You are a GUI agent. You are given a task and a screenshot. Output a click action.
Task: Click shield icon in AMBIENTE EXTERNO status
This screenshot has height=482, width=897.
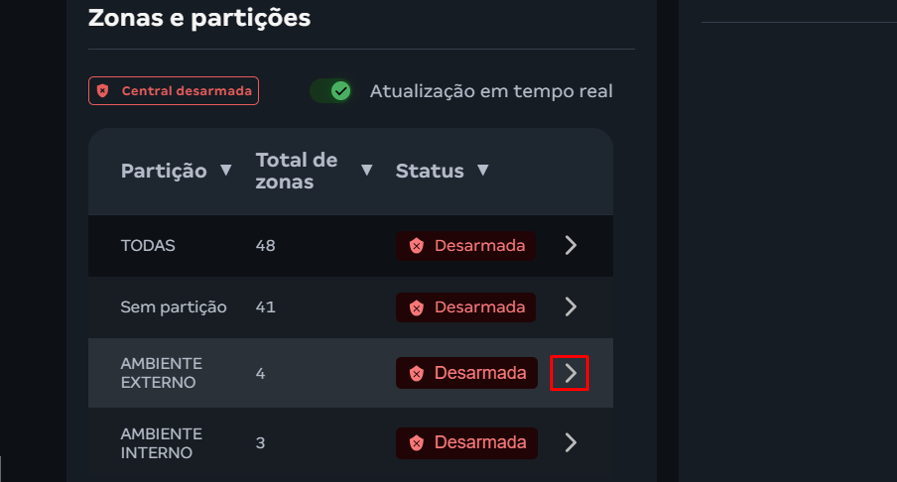click(417, 373)
